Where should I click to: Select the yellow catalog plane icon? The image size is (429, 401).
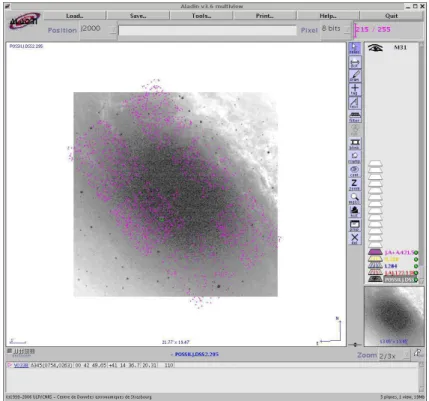pyautogui.click(x=375, y=259)
